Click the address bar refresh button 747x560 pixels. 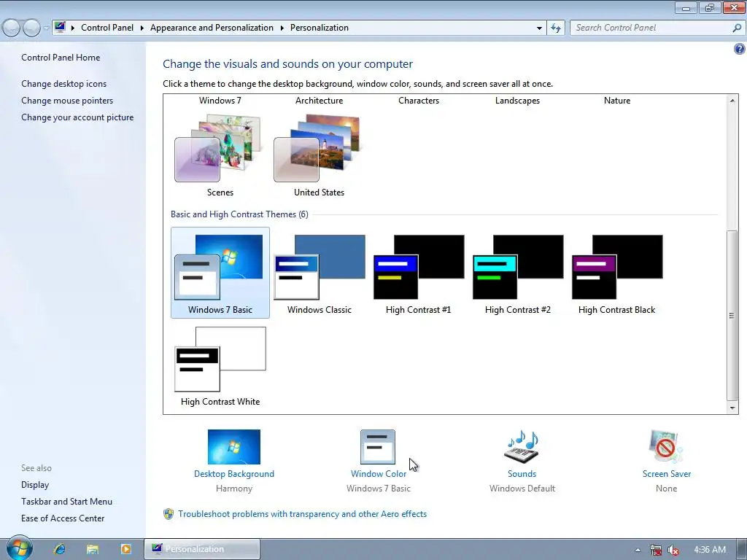coord(555,28)
